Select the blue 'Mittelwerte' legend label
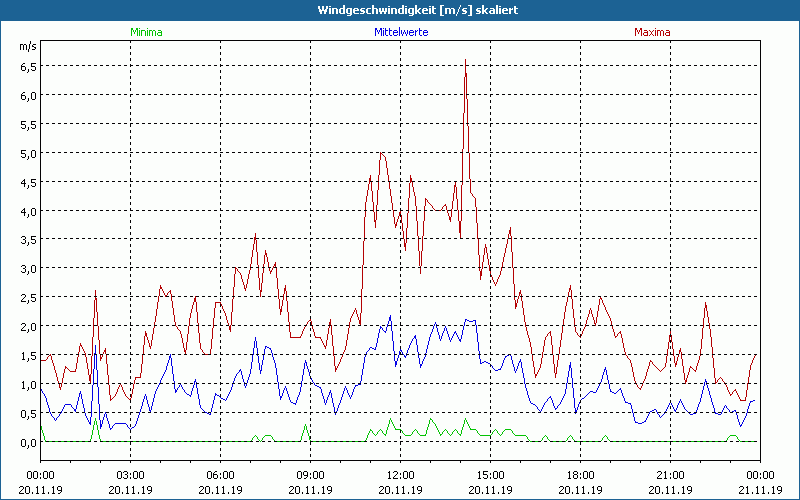 (401, 32)
